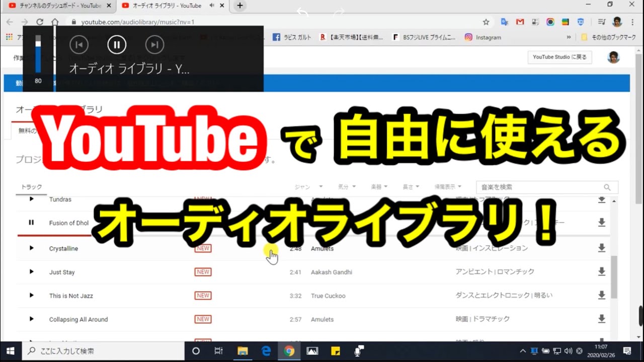Expand the hidden bookmarks chevron

569,37
